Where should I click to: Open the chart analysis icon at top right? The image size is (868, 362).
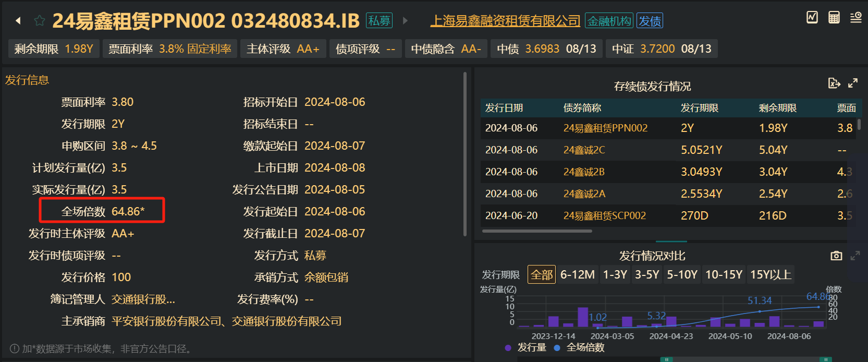(812, 17)
